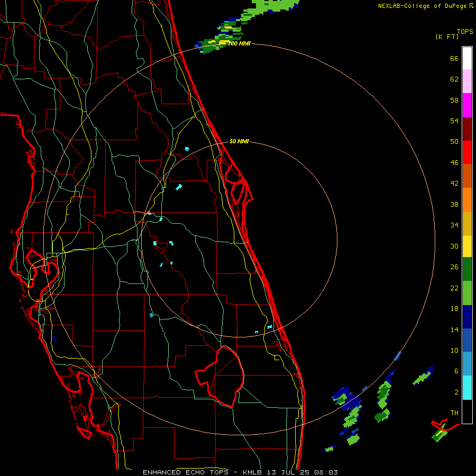Click the 38 legend value
The width and height of the screenshot is (476, 476).
tap(454, 204)
